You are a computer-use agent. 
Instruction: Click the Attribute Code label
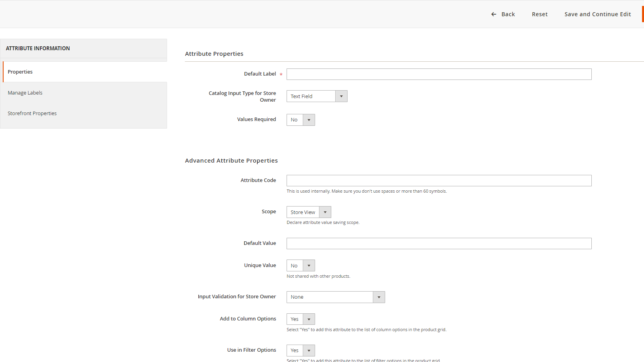click(258, 180)
